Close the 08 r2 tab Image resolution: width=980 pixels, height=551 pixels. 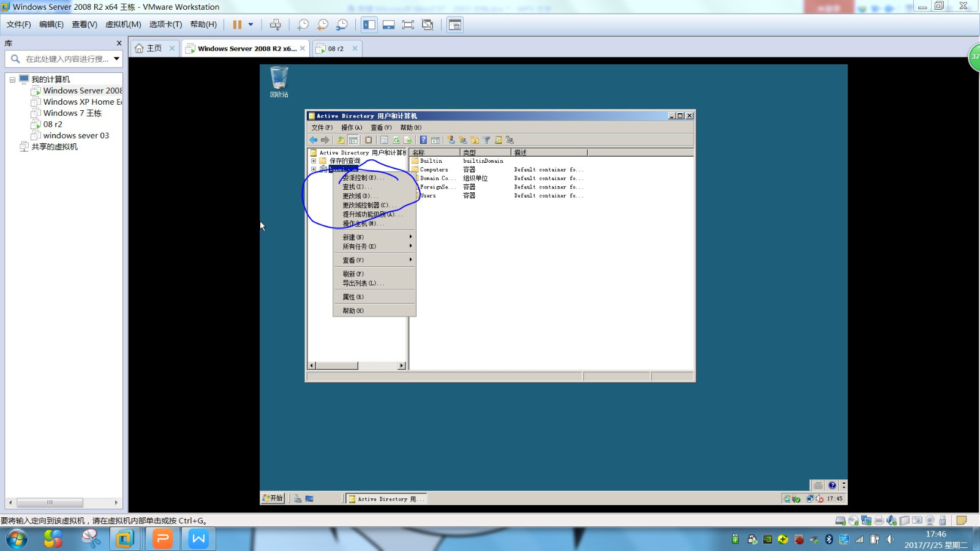point(355,48)
